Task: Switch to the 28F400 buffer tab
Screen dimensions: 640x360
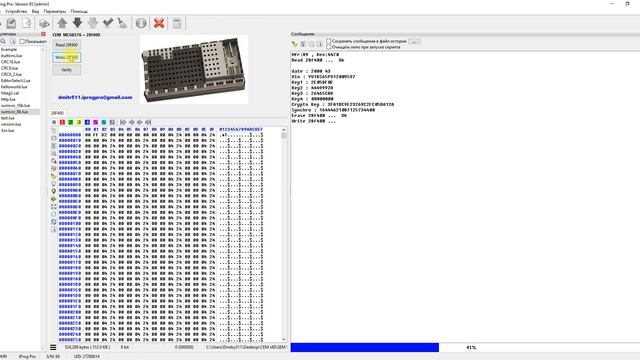Action: 57,113
